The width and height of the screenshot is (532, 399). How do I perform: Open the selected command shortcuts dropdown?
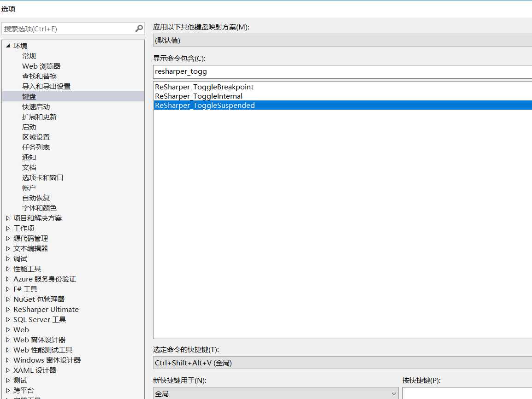tap(343, 363)
